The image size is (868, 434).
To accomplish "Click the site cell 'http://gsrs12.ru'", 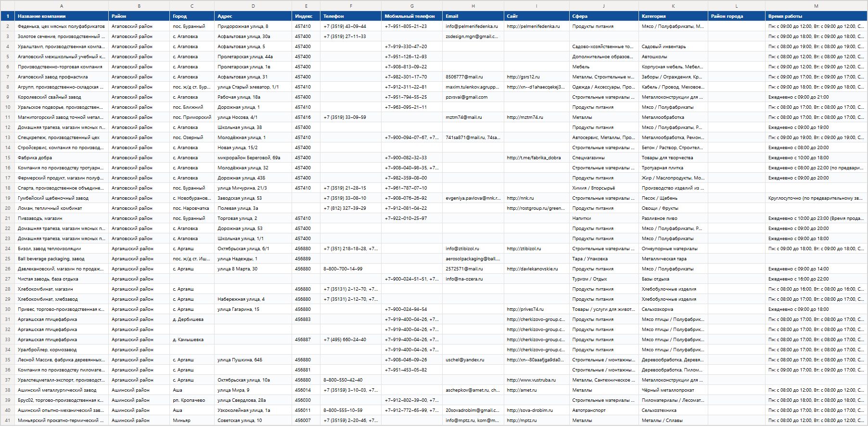I will (x=536, y=77).
